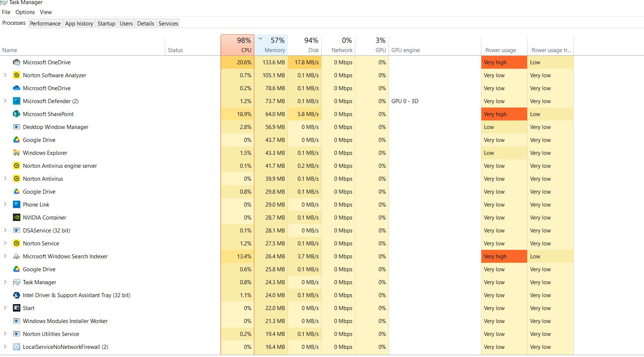Expand the Microsoft Defender (2) group

(5, 101)
